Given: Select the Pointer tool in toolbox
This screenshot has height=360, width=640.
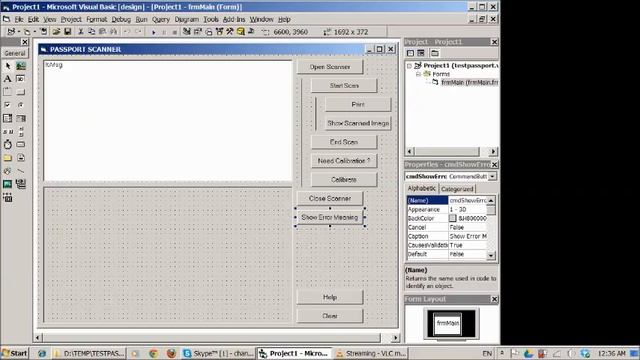Looking at the screenshot, I should pyautogui.click(x=8, y=66).
